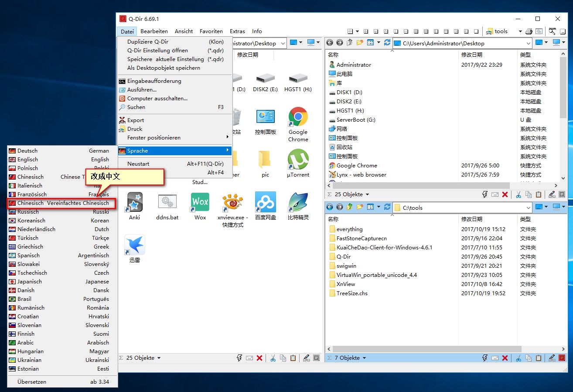Refresh the C:\tools pane
Viewport: 573px width, 392px height.
[387, 207]
